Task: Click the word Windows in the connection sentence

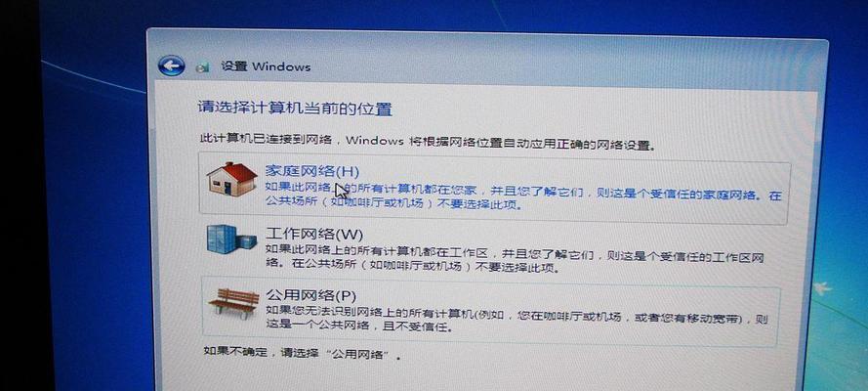Action: pyautogui.click(x=375, y=141)
